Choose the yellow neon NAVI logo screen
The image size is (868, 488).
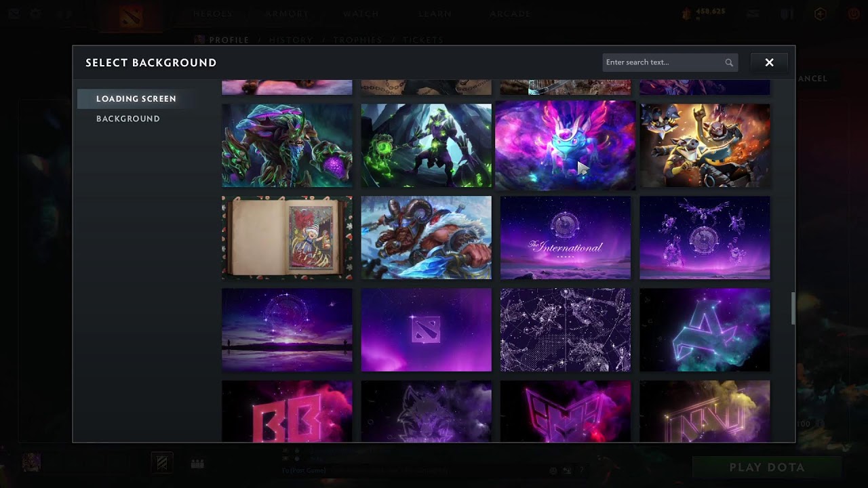705,411
